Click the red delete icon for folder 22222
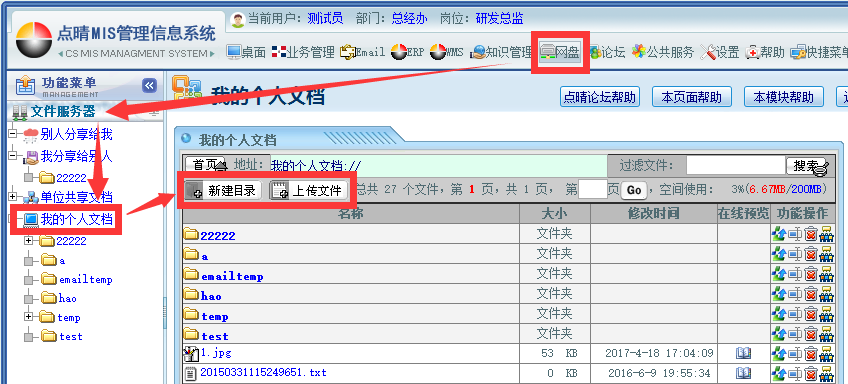The image size is (848, 384). (x=810, y=234)
